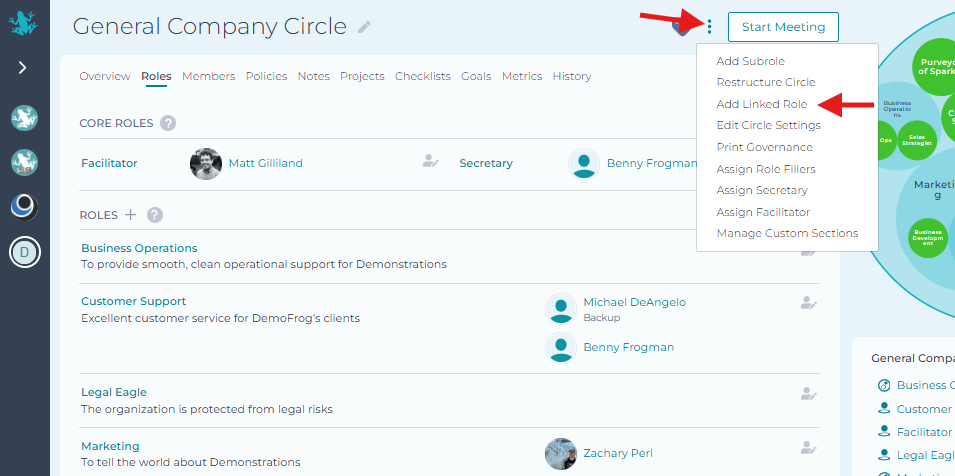Click assign-filler icon for Facilitator role

(x=430, y=161)
